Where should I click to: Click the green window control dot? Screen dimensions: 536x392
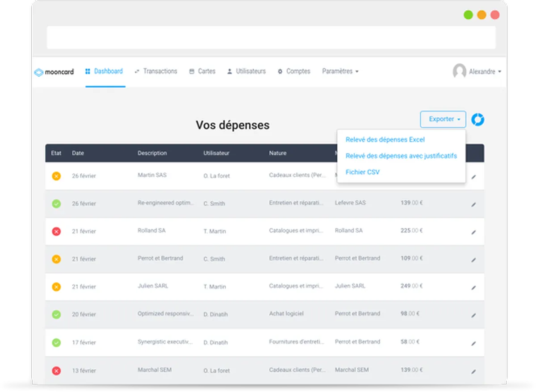pos(468,15)
